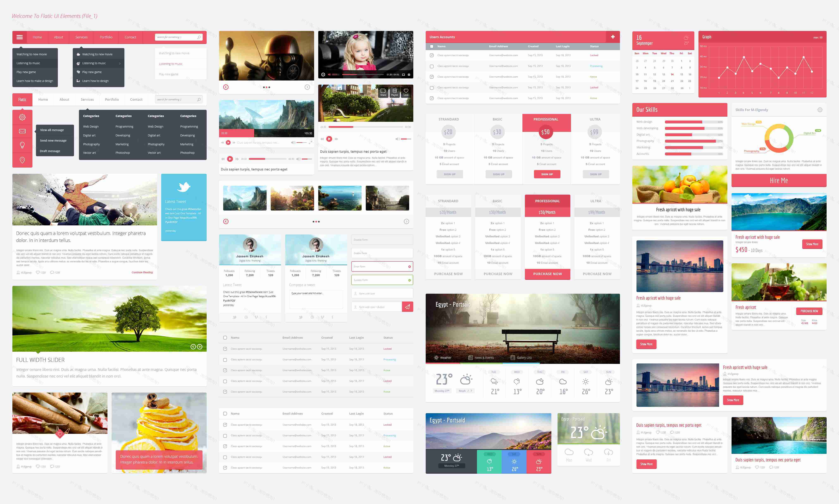The height and width of the screenshot is (504, 839).
Task: Toggle the header checkbox in Users Accounts table
Action: [432, 46]
